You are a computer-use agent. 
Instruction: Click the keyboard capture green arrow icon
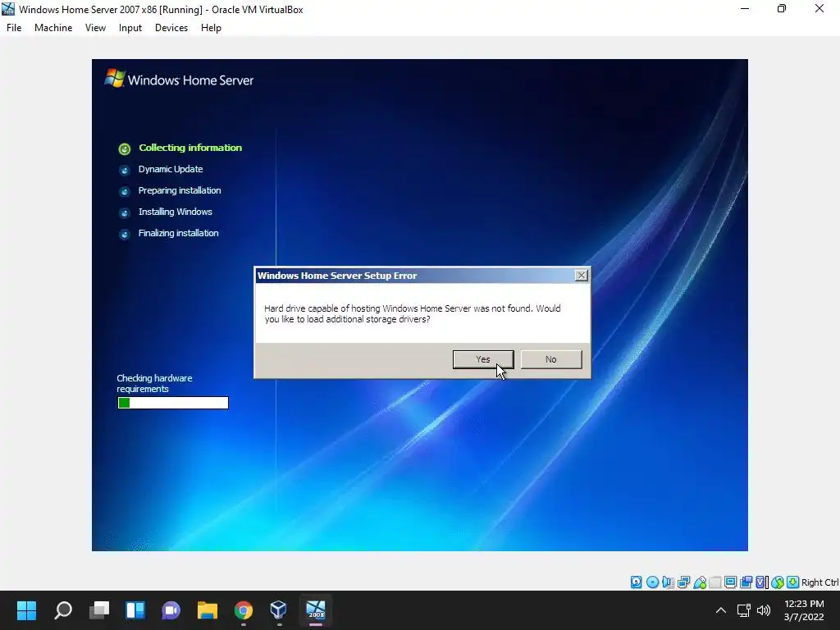793,582
